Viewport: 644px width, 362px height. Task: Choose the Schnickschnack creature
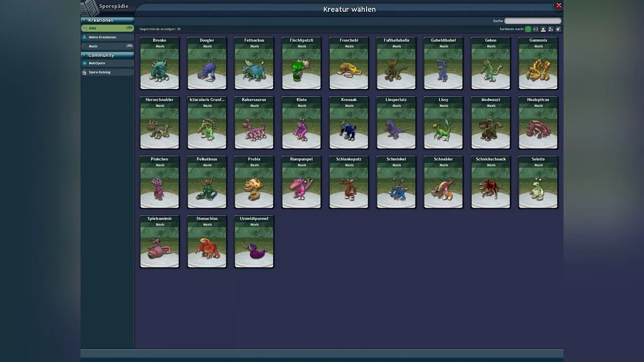tap(491, 182)
